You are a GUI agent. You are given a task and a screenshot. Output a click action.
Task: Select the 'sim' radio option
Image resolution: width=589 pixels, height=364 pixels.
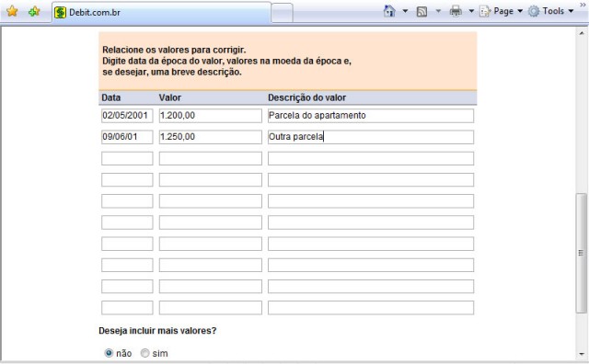click(x=144, y=353)
